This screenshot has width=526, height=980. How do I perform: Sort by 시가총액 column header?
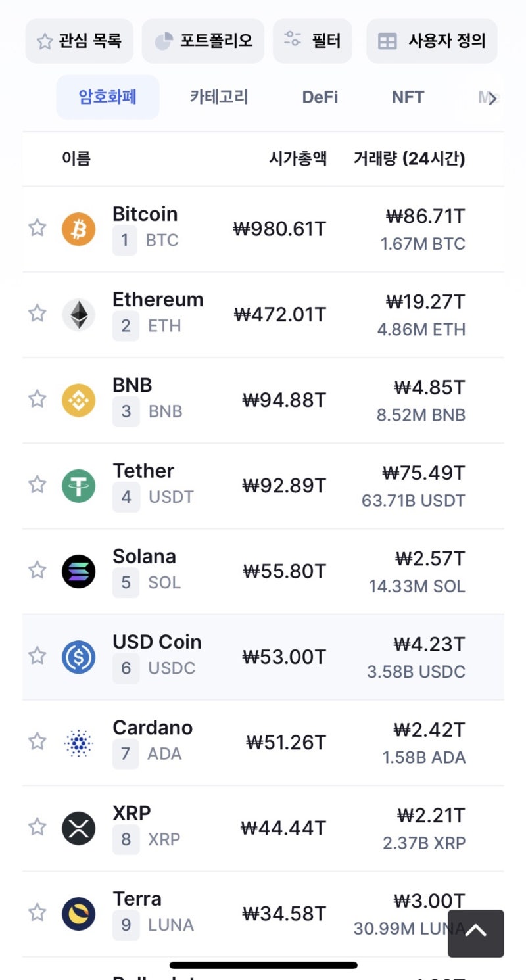pyautogui.click(x=298, y=158)
